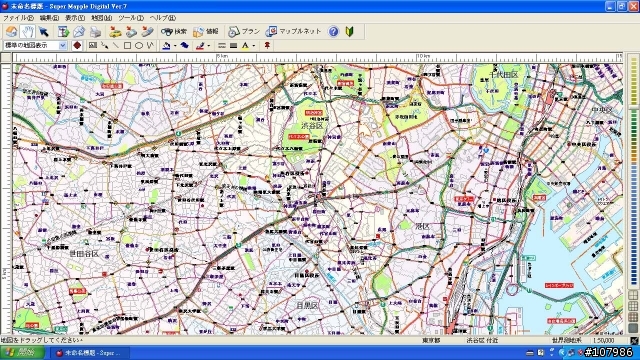Click the 世田谷区 label on map

pos(84,254)
